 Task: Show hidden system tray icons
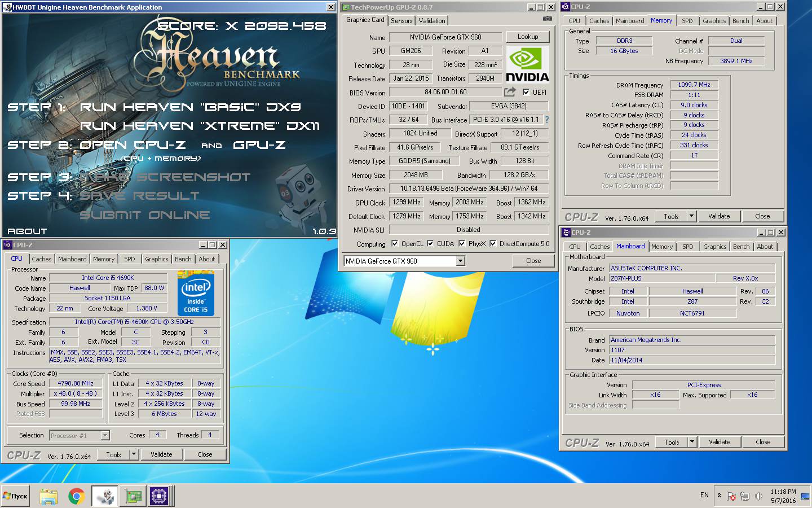pos(719,496)
